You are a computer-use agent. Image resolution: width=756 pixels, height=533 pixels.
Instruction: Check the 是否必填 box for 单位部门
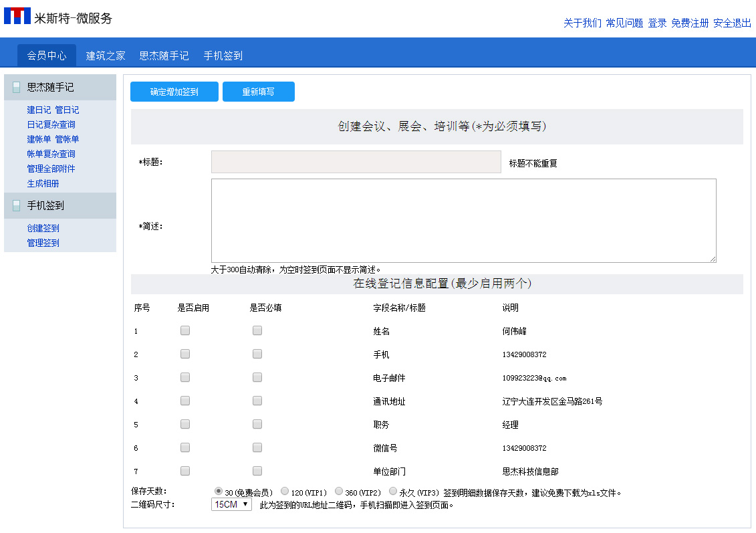pos(257,470)
